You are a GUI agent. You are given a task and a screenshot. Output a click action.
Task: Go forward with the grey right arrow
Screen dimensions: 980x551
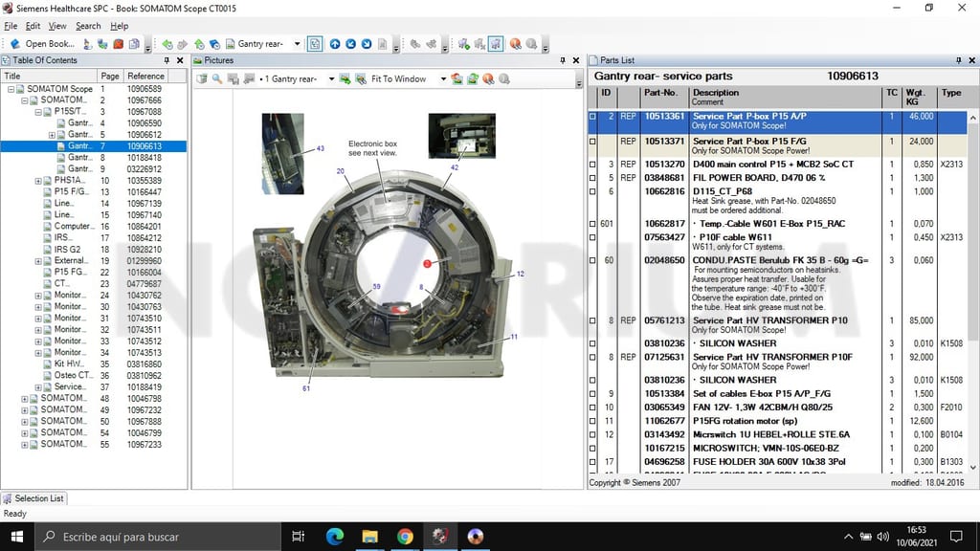[183, 44]
